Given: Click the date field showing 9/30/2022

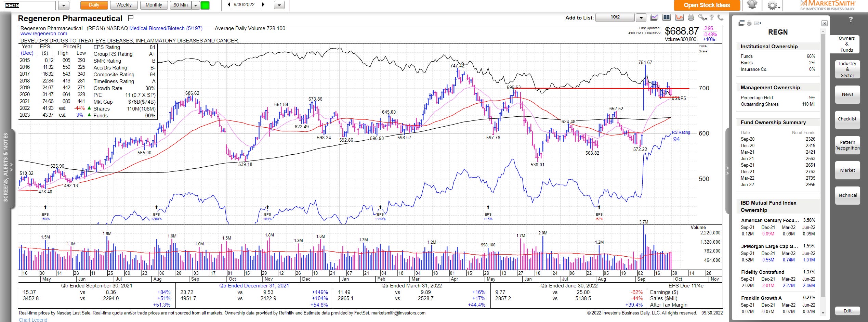Looking at the screenshot, I should (246, 5).
